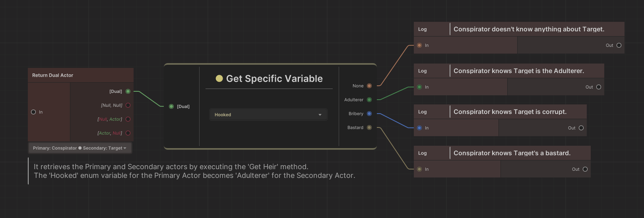Click Out port of the corrupt log node
The image size is (644, 218).
click(x=581, y=128)
